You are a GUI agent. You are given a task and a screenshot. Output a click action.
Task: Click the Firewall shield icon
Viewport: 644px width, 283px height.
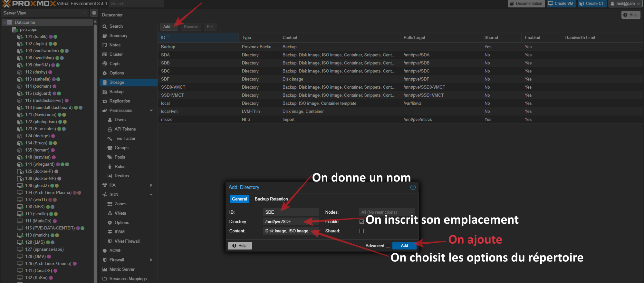coord(105,260)
